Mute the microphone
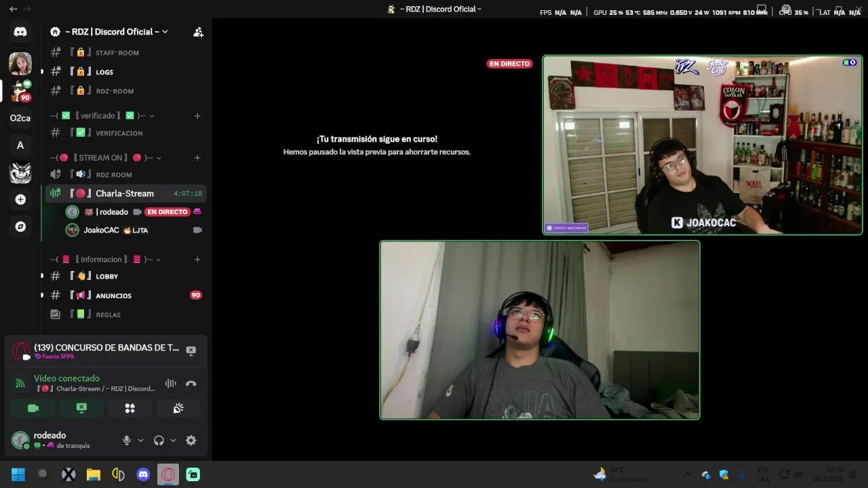The height and width of the screenshot is (488, 868). pos(126,441)
